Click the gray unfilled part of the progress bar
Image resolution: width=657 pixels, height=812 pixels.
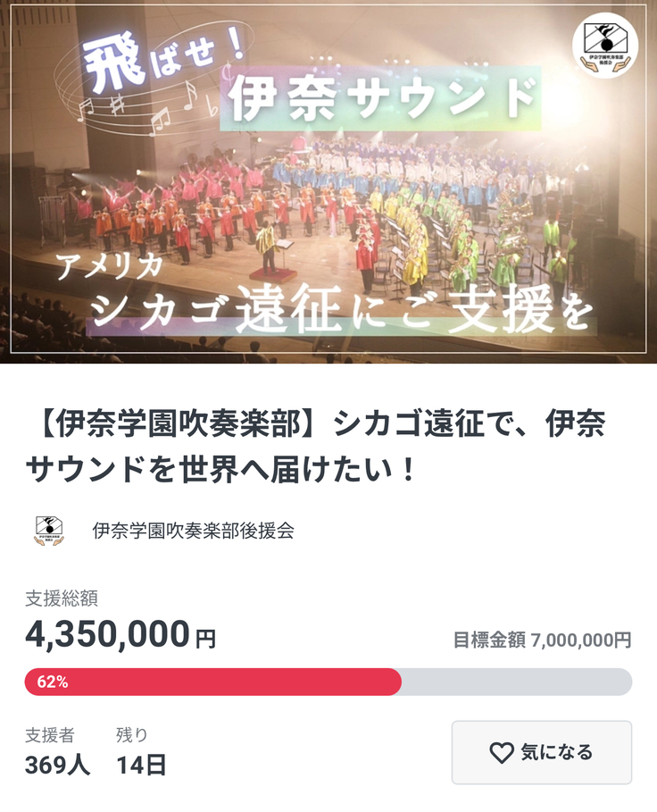516,682
